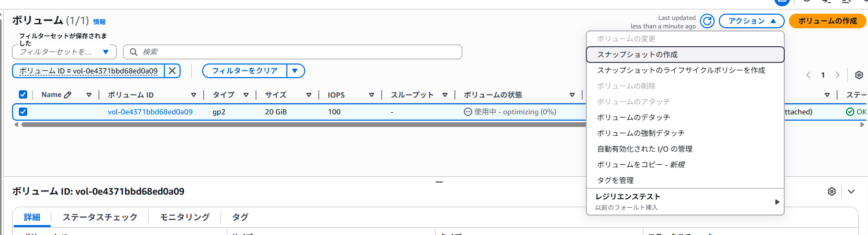The image size is (868, 235).
Task: Select スナップショットの作成 menu item
Action: point(637,55)
